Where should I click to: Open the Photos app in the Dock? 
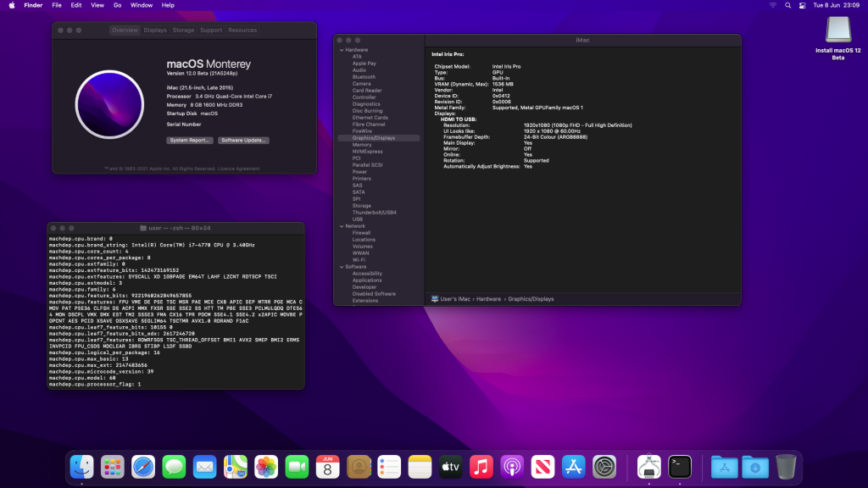pyautogui.click(x=266, y=466)
